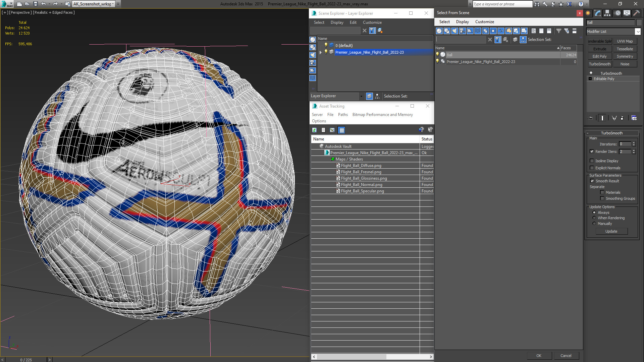Expand the Premier_League_Nike_Flight_Ball layer in Layer Explorer
The height and width of the screenshot is (362, 644).
(321, 52)
